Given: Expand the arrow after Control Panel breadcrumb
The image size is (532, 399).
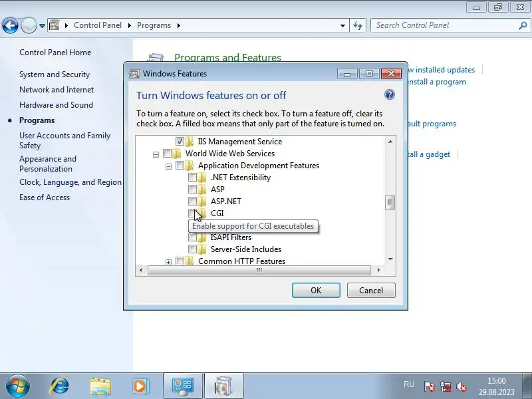Looking at the screenshot, I should point(130,25).
